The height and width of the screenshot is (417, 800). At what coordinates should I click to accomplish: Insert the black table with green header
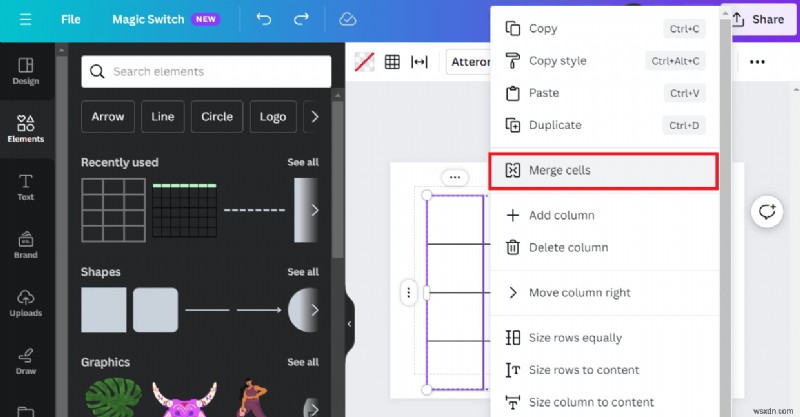185,210
